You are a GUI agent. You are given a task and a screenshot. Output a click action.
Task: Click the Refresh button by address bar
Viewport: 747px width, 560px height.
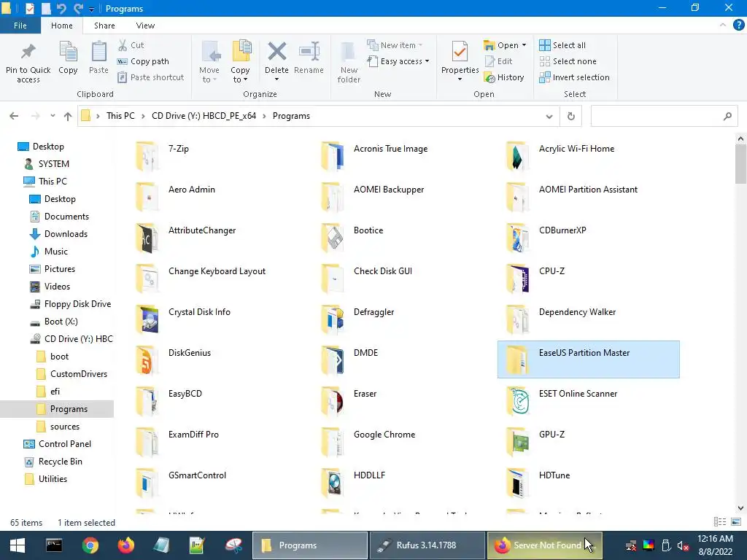point(570,116)
